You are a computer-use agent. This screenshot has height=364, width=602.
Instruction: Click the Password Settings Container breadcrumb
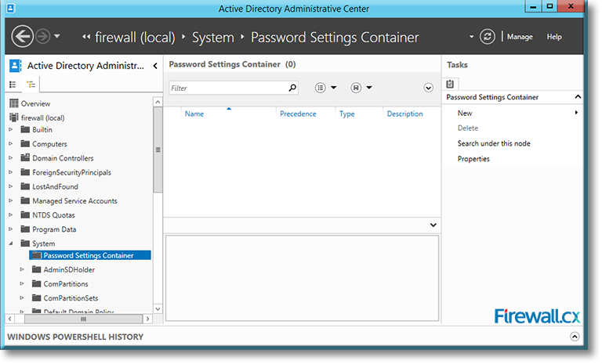335,38
